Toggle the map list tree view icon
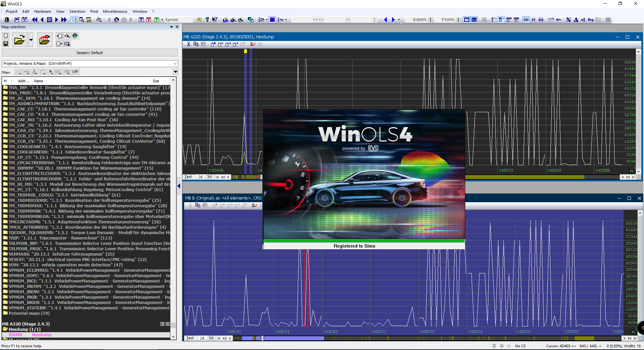This screenshot has height=350, width=644. point(74,20)
